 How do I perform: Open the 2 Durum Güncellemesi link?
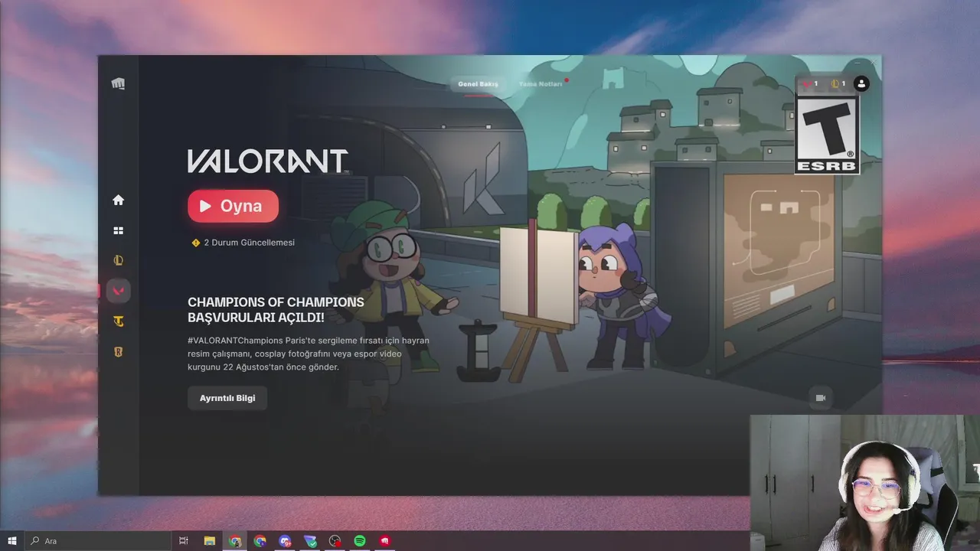click(x=249, y=243)
